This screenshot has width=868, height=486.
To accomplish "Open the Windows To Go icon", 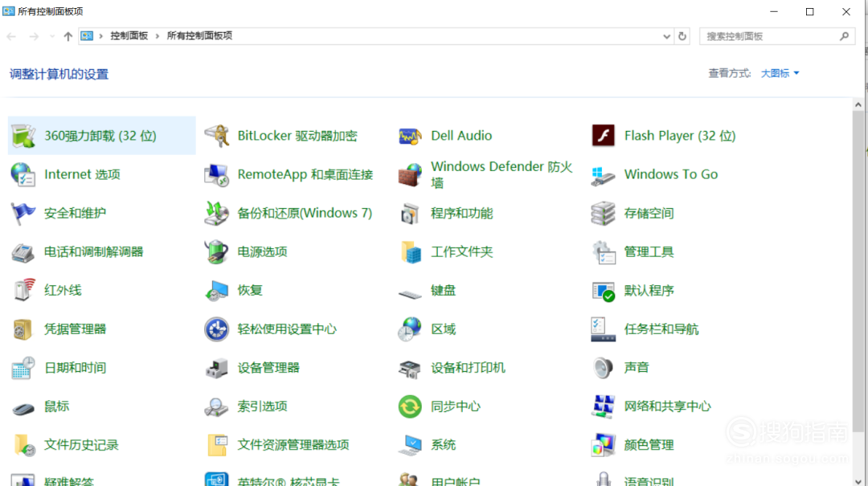I will click(604, 175).
